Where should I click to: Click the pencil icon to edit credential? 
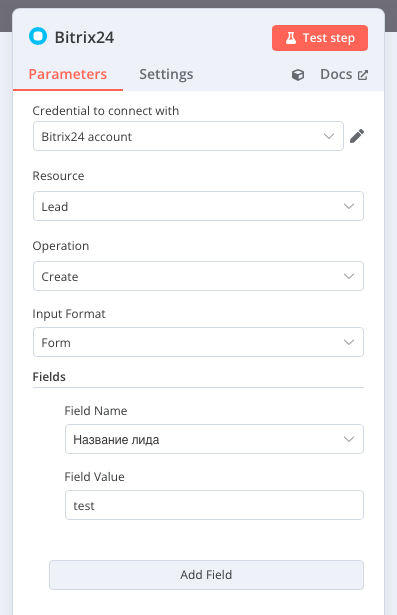pyautogui.click(x=357, y=136)
